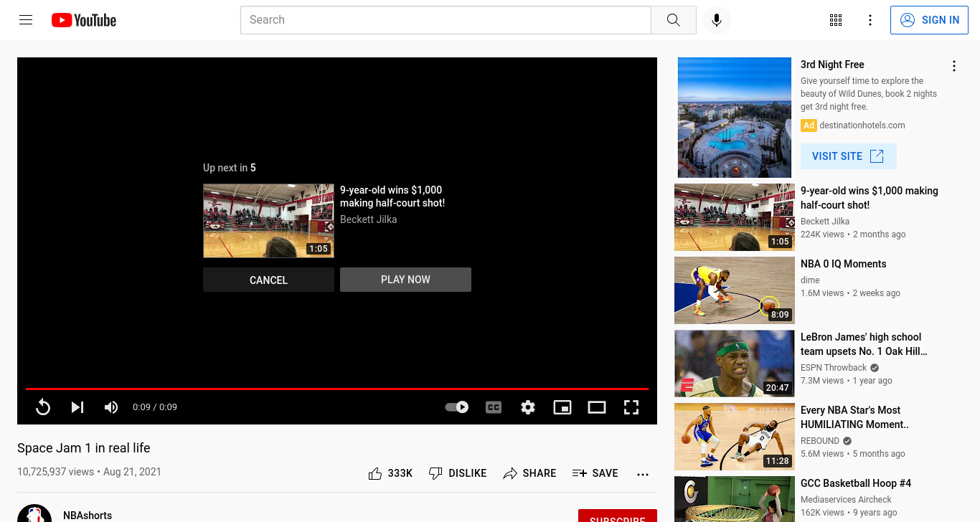
Task: Click the REBOUND channel name
Action: (820, 441)
